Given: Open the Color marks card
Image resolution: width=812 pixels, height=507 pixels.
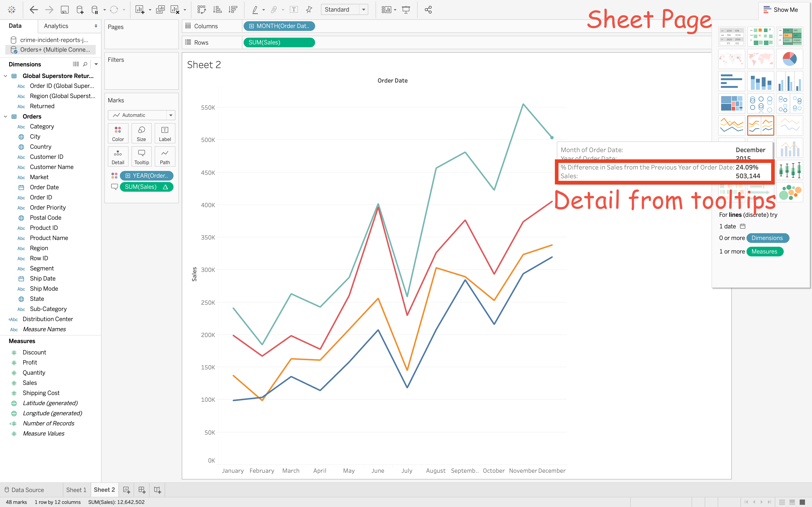Looking at the screenshot, I should coord(118,134).
